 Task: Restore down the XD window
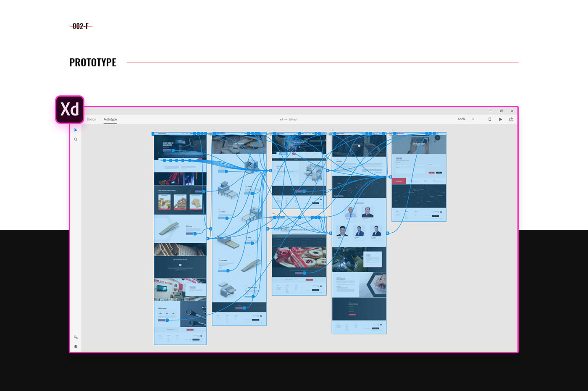pyautogui.click(x=501, y=111)
